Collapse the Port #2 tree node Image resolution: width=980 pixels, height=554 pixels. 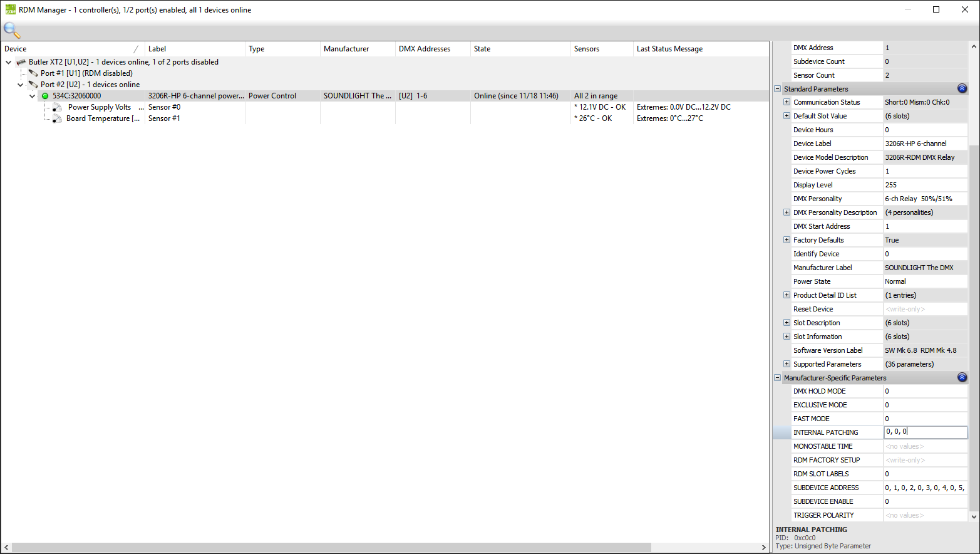pyautogui.click(x=21, y=85)
